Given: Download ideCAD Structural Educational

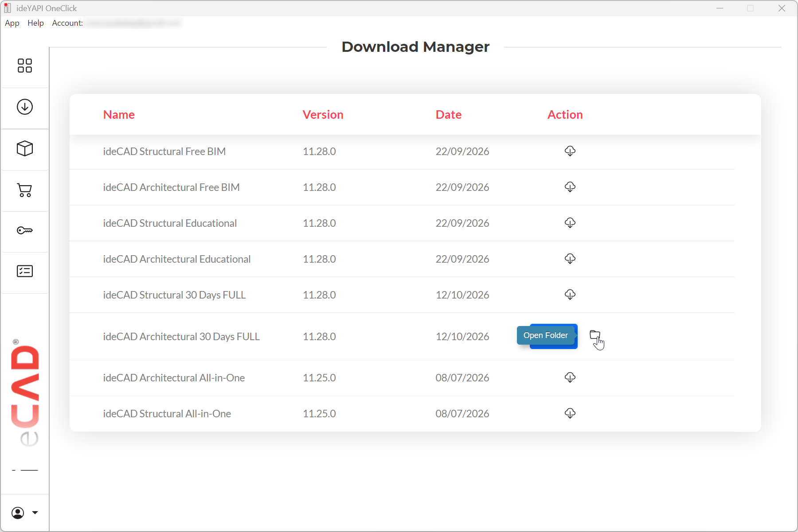Looking at the screenshot, I should pyautogui.click(x=570, y=223).
